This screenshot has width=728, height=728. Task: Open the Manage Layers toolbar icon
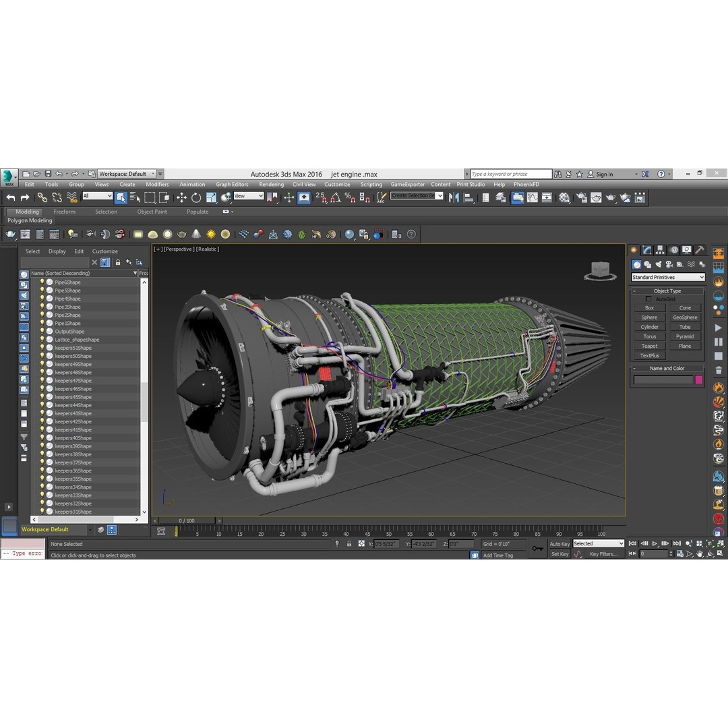(500, 198)
